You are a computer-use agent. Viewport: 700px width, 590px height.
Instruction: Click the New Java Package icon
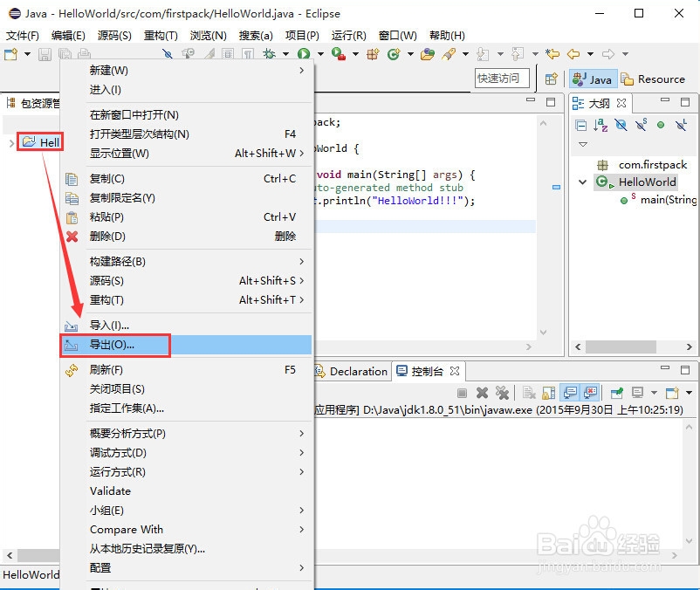[x=373, y=54]
